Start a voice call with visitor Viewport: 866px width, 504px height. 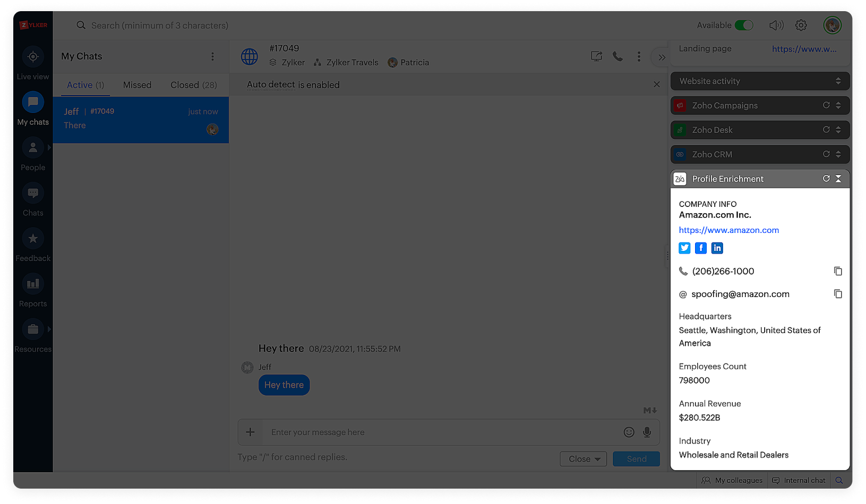(618, 56)
